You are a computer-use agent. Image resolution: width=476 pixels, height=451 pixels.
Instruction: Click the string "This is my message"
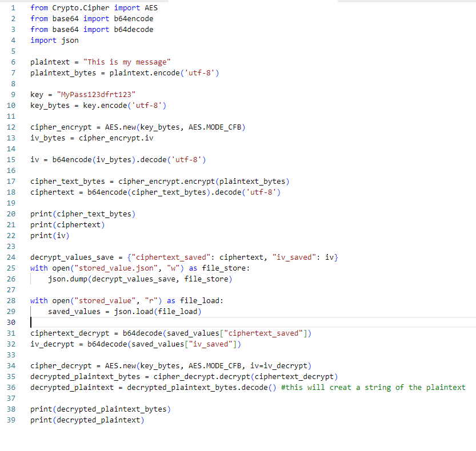point(127,62)
